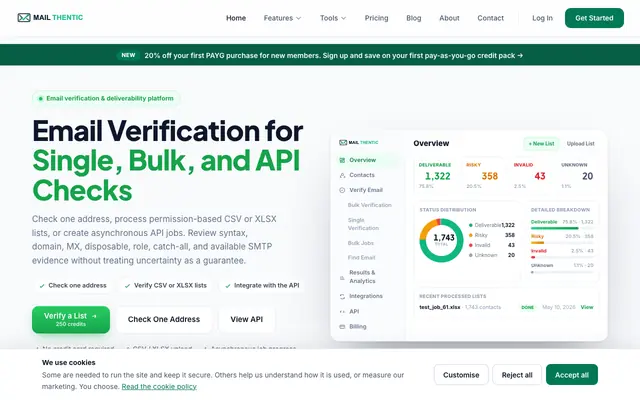
Task: Click the Risky 358 stat card
Action: click(483, 176)
